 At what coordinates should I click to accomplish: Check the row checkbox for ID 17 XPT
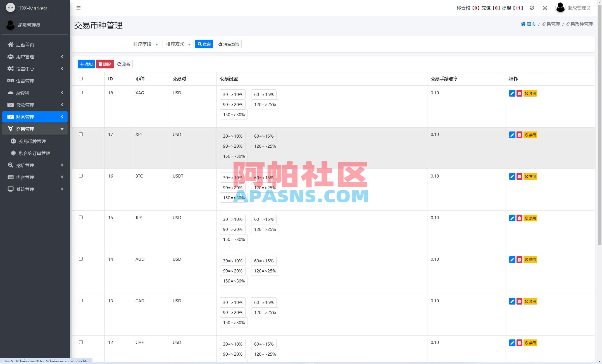point(81,134)
